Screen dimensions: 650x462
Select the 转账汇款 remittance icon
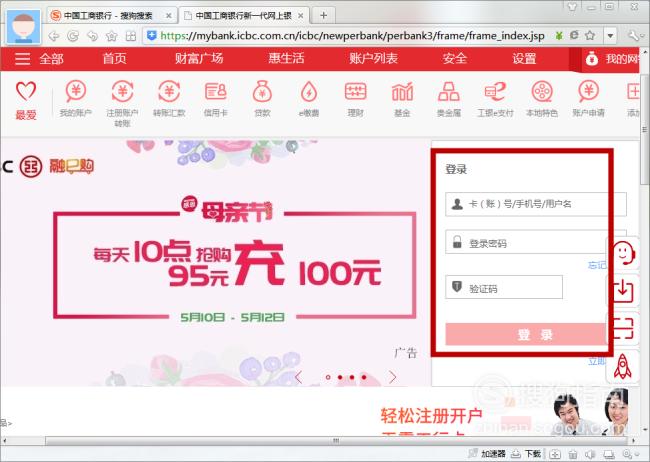coord(169,91)
